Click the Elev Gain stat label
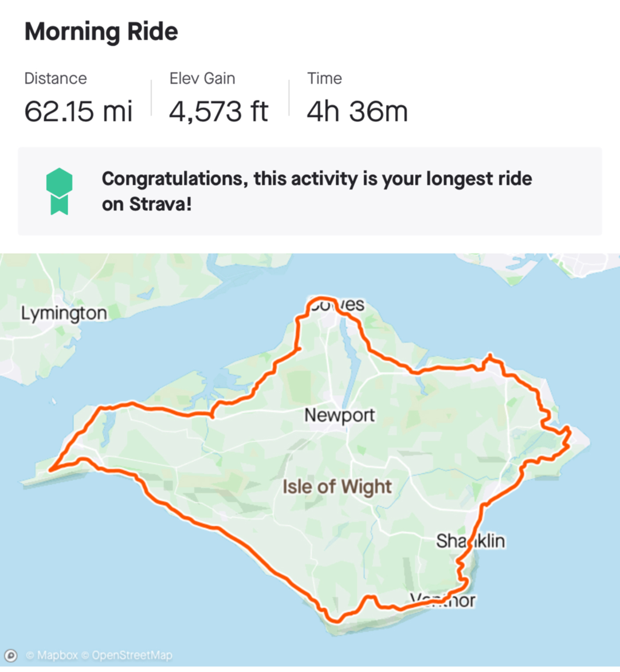 click(x=202, y=78)
